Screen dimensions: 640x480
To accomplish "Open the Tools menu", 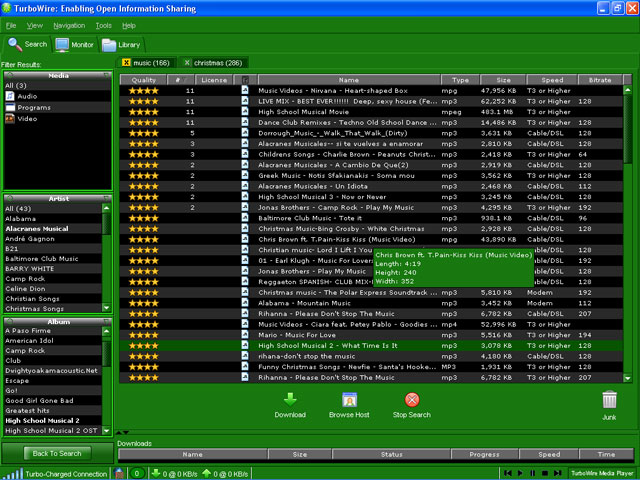I will (103, 24).
